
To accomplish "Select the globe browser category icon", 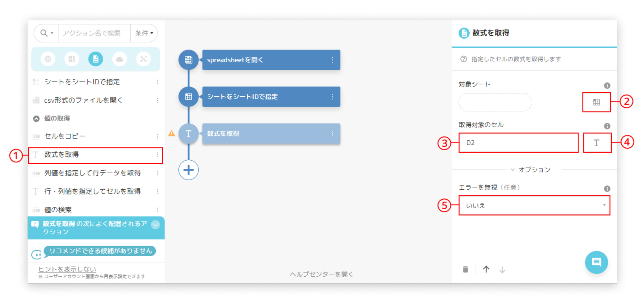I will [48, 59].
